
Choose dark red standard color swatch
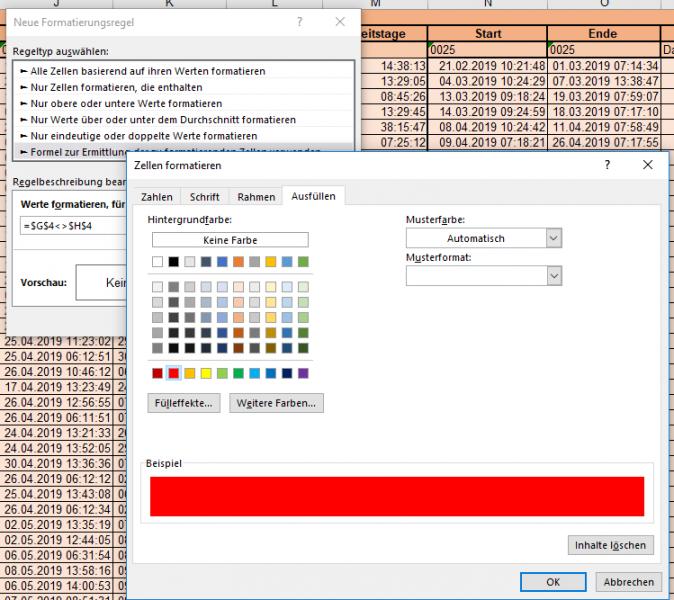click(x=157, y=373)
